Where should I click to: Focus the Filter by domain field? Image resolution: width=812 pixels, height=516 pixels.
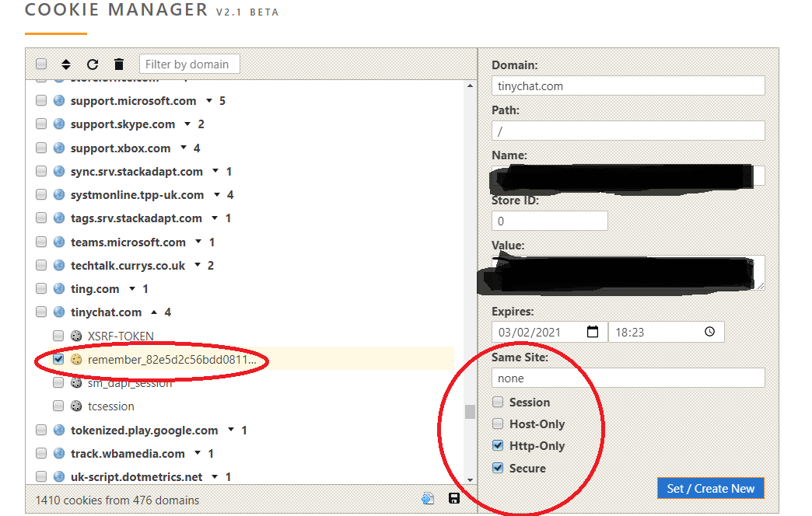(190, 64)
